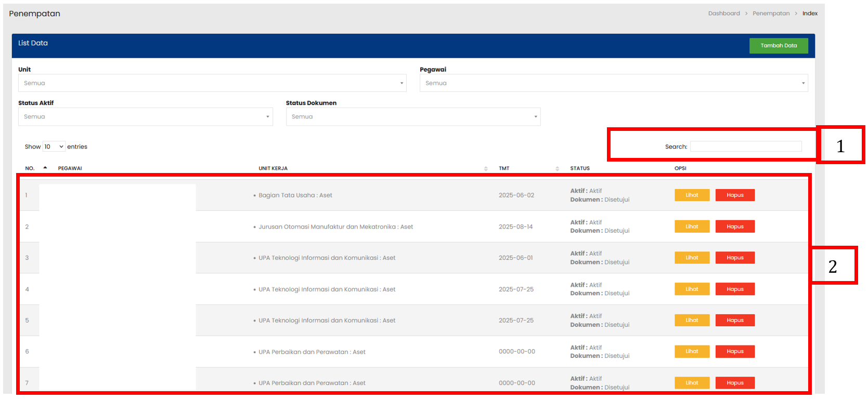Sort table by the NO. column arrow
Viewport: 868px width, 400px height.
click(x=45, y=168)
